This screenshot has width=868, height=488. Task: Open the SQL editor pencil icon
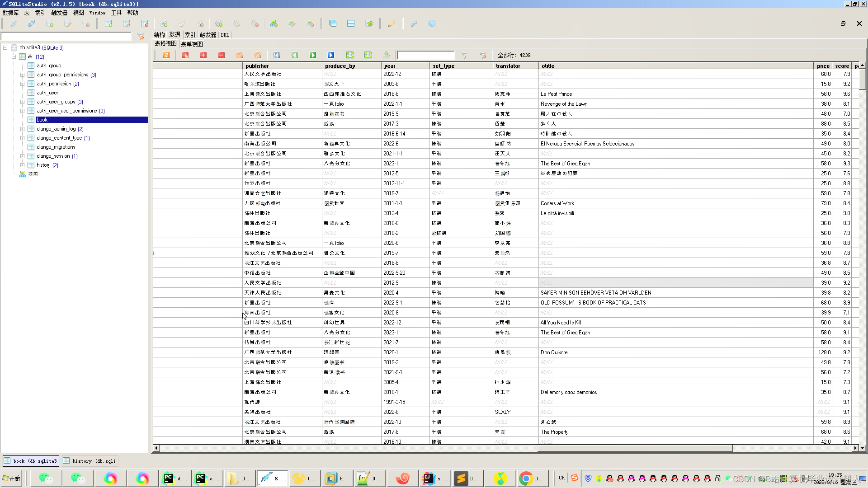(392, 23)
